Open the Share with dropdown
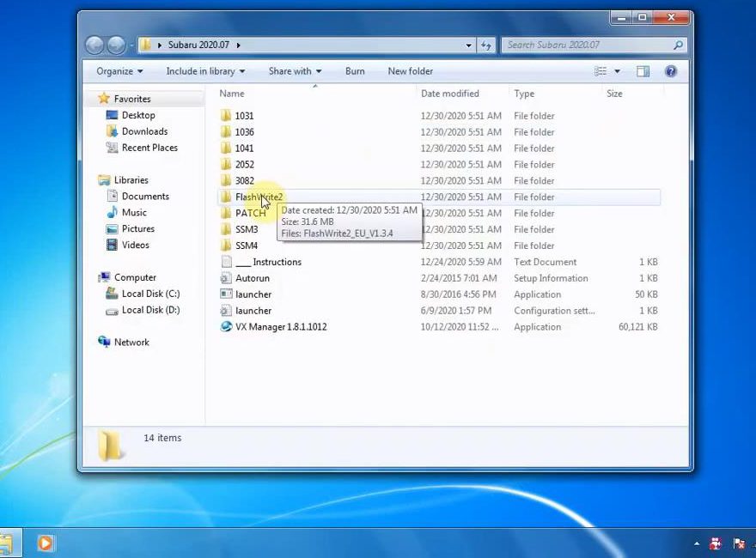Screen dimensions: 756x558 [295, 71]
